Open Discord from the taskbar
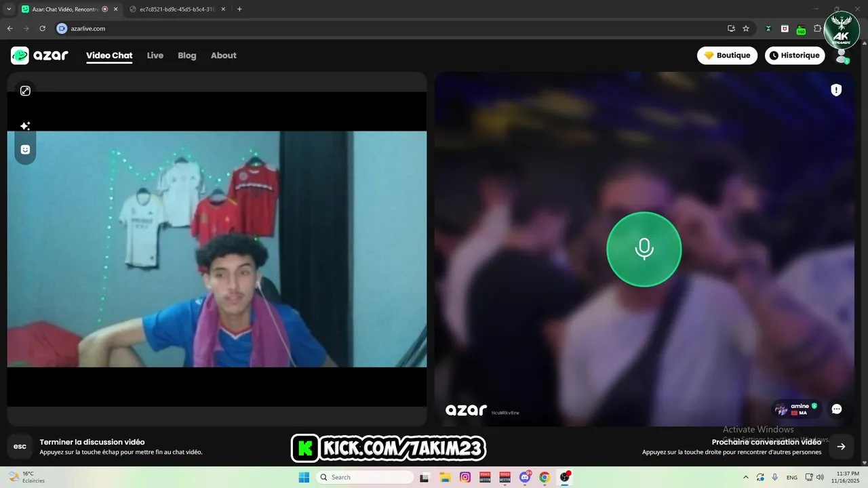 tap(524, 477)
